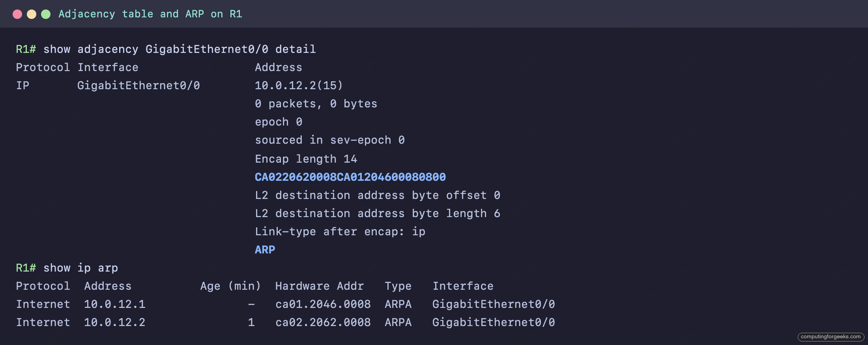Click 'L2 destination address byte length 6'
The image size is (868, 345).
[x=378, y=214]
